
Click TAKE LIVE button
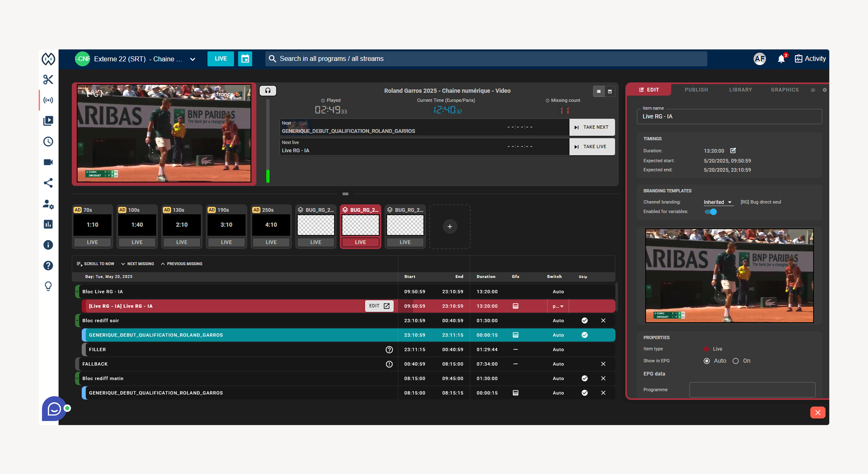592,147
